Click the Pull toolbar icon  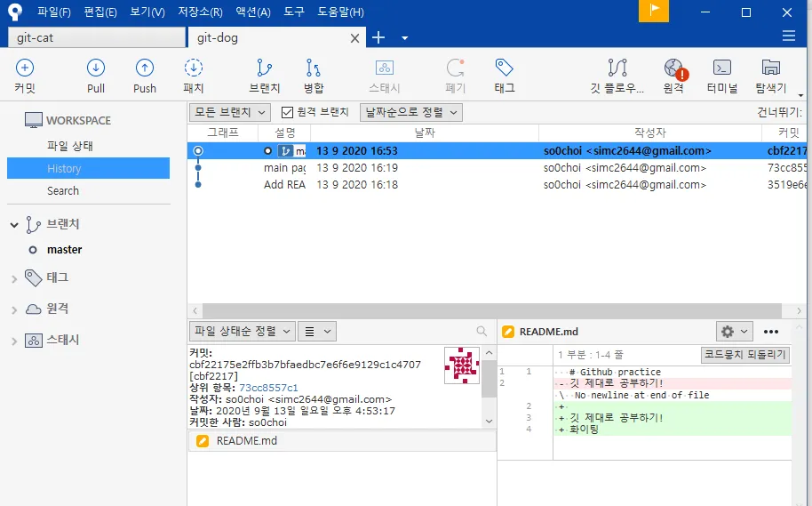coord(96,76)
